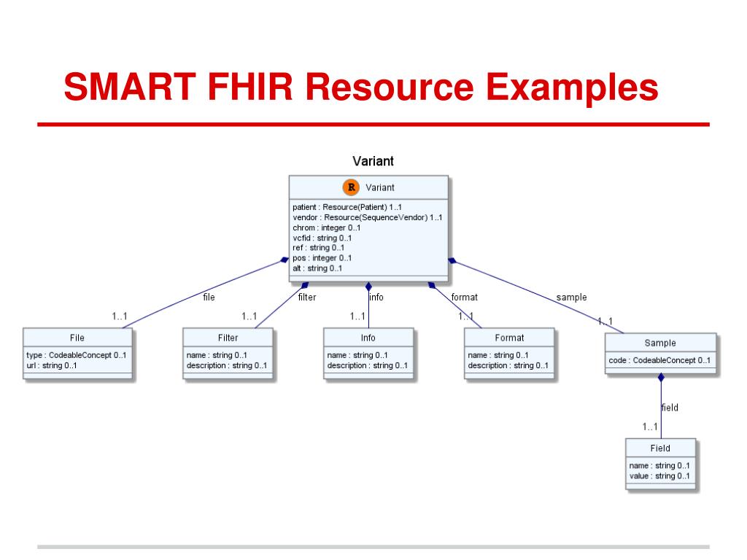Select 'description : string 0..1' in Format box
The image size is (747, 560).
508,366
